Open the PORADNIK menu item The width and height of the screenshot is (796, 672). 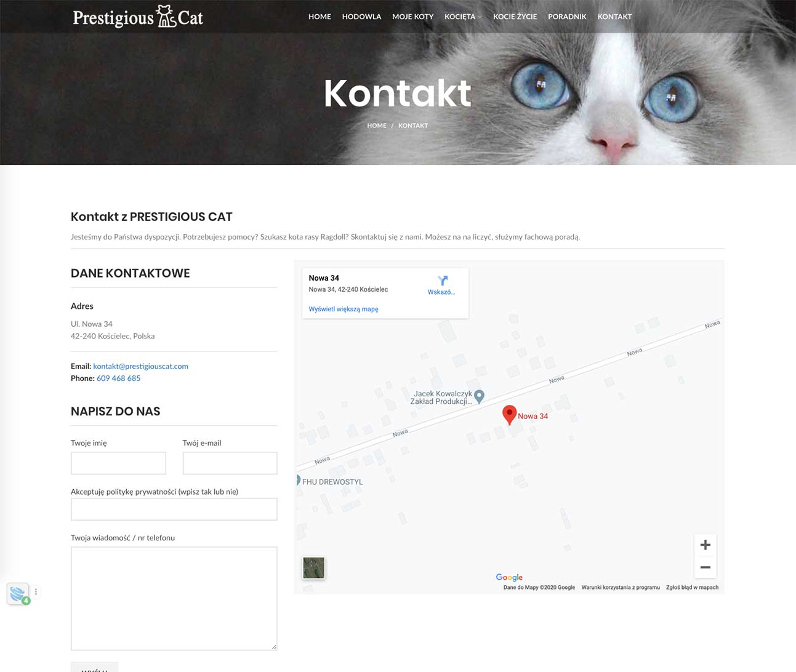tap(567, 17)
